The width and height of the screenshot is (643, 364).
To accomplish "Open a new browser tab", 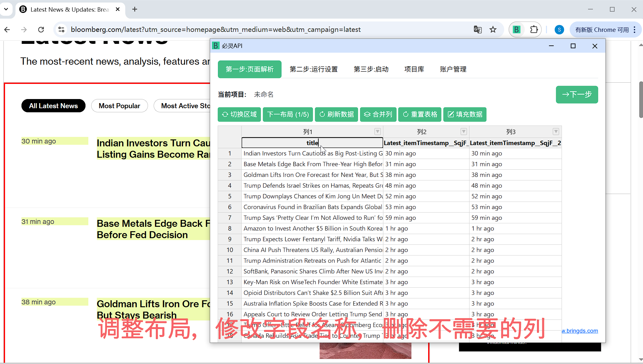I will tap(135, 9).
